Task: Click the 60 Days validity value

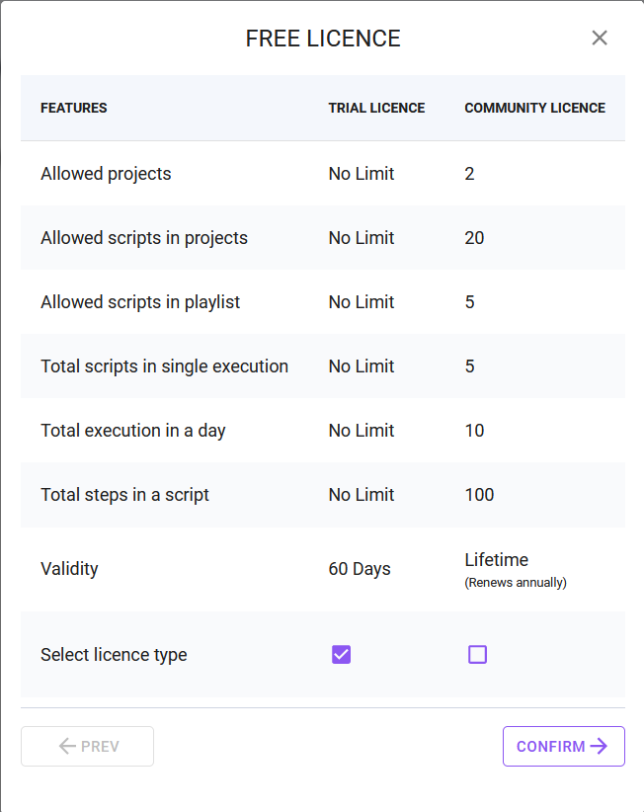Action: tap(360, 569)
